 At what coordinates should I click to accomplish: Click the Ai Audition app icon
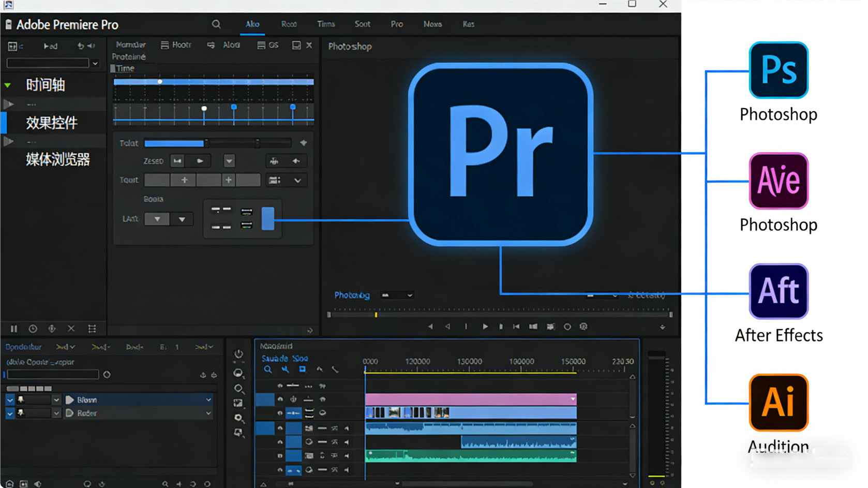click(x=778, y=403)
